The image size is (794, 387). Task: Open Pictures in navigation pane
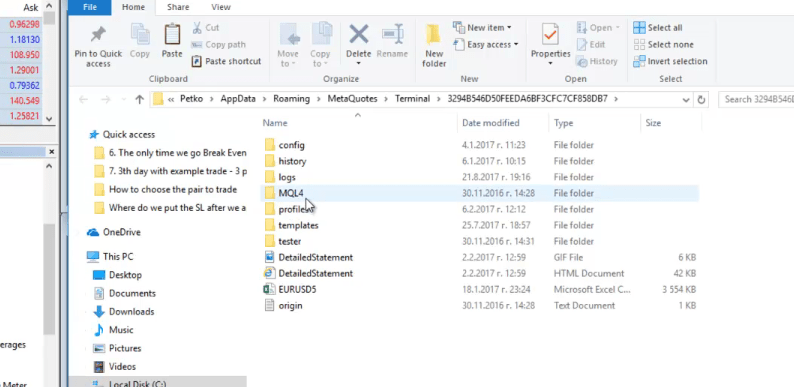pos(117,348)
